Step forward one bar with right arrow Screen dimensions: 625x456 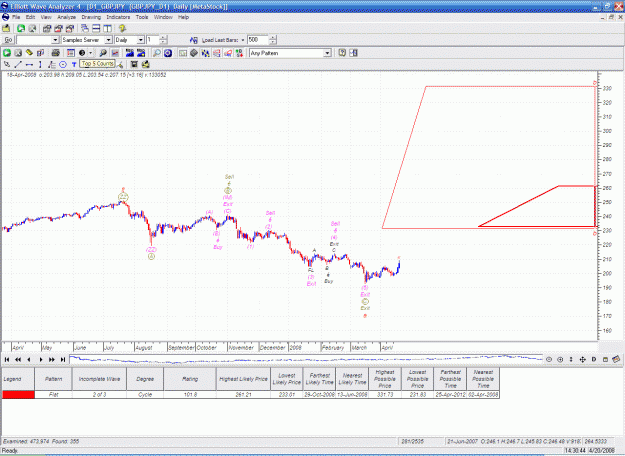click(41, 360)
